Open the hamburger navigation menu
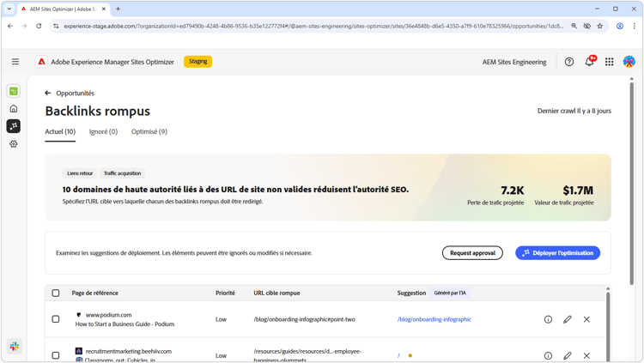 15,62
